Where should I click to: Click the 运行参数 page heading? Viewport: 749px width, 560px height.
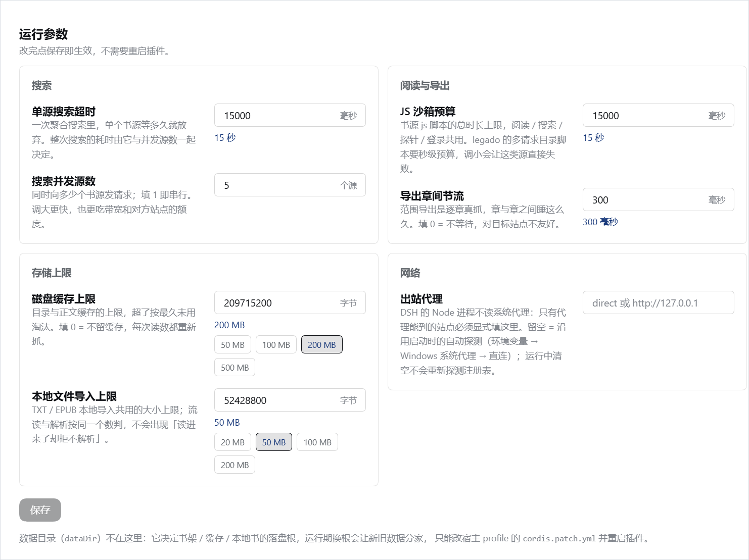[x=43, y=34]
